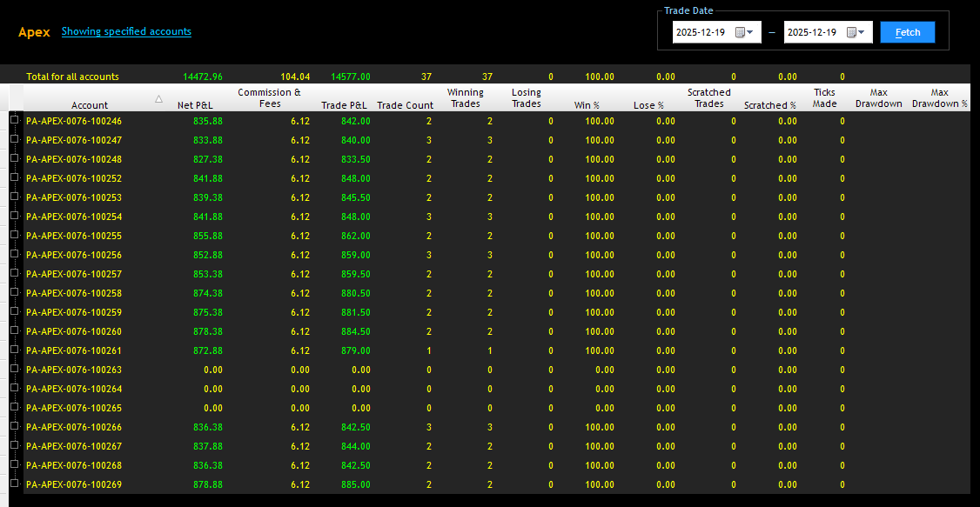Click Net P&L value 835.88
Screen dimensions: 980x507
tap(208, 121)
